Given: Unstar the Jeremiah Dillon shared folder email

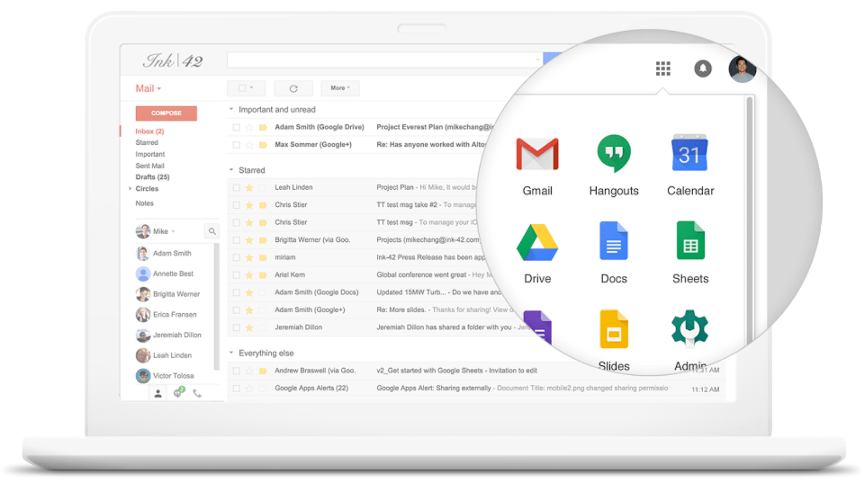Looking at the screenshot, I should (249, 328).
